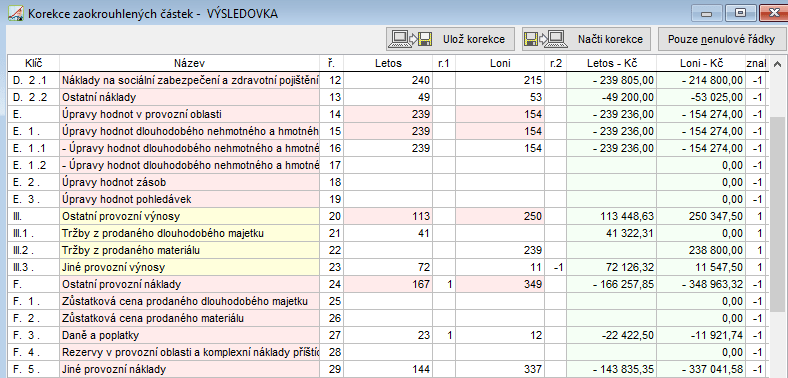Click the Loni - Kč column header
The width and height of the screenshot is (788, 378).
(701, 63)
